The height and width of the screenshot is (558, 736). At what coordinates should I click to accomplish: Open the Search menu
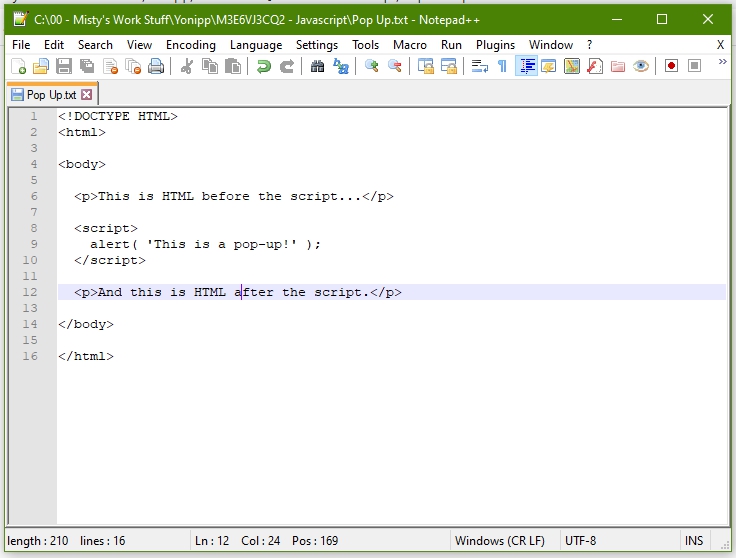click(95, 45)
